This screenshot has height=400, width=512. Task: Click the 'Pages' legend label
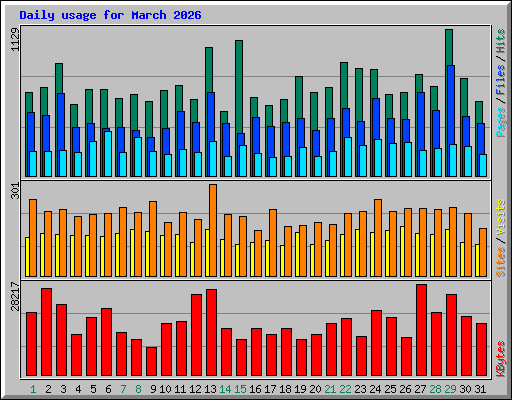[x=500, y=122]
